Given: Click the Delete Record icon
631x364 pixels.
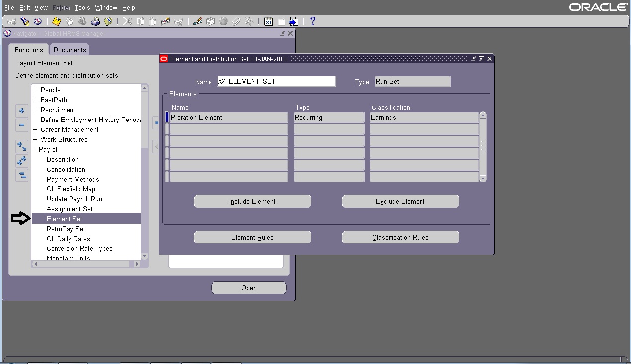Looking at the screenshot, I should pos(179,22).
